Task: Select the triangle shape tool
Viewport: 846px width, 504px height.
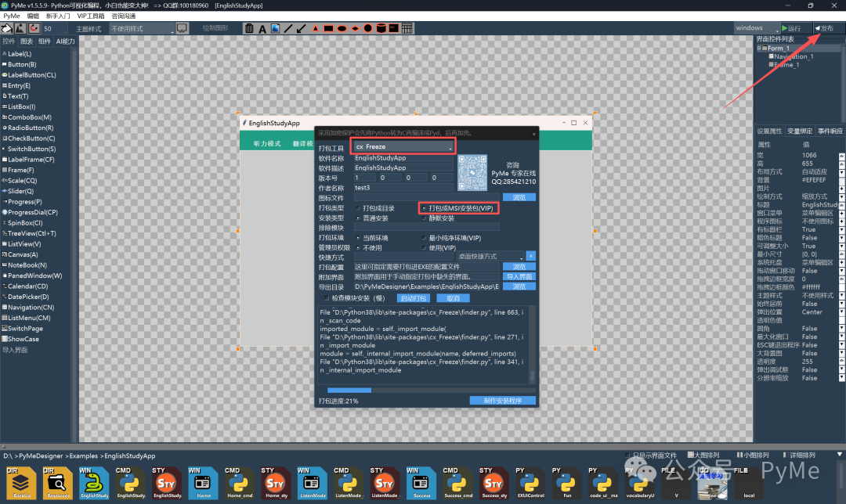Action: 315,29
